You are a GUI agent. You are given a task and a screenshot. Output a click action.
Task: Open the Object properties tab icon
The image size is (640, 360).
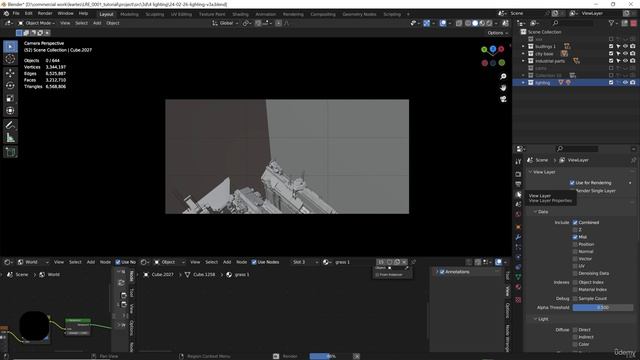(518, 227)
